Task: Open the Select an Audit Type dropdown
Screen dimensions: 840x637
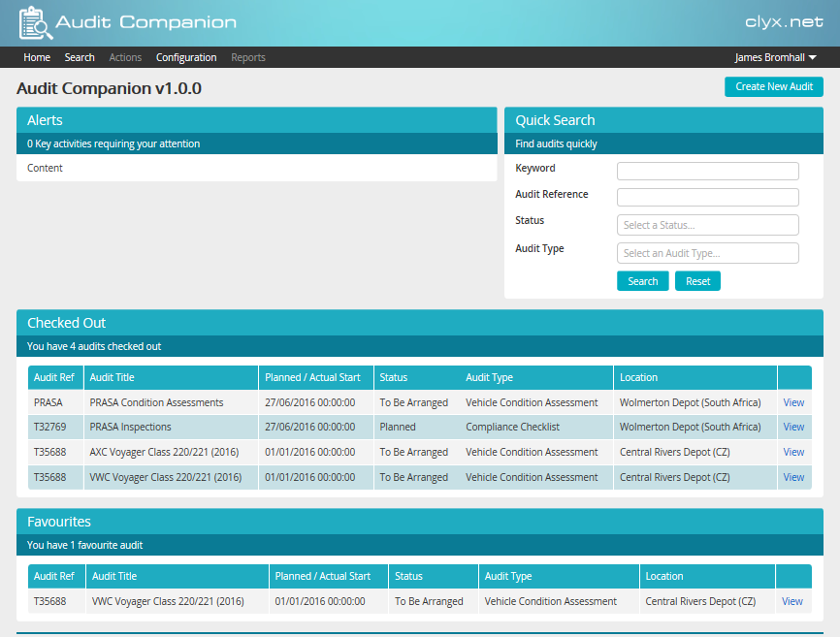Action: (708, 253)
